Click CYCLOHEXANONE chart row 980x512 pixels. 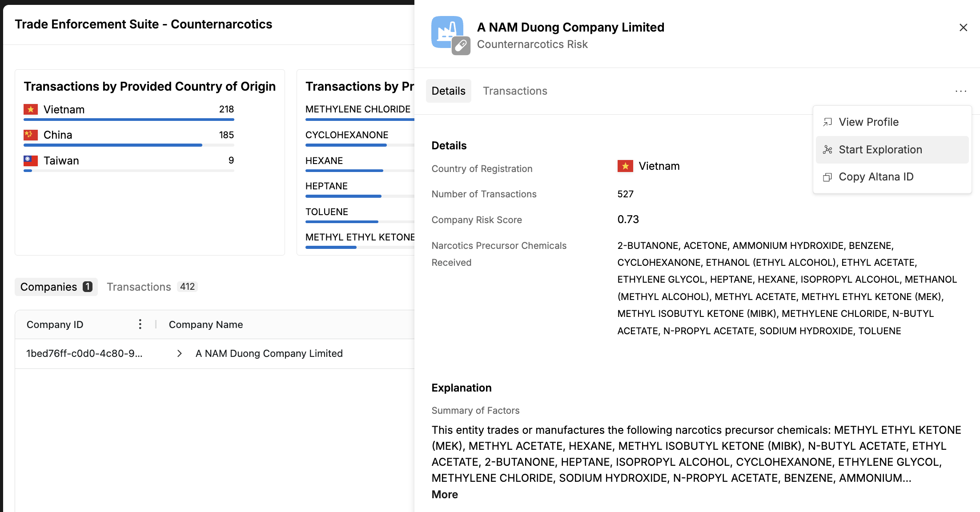pos(360,138)
